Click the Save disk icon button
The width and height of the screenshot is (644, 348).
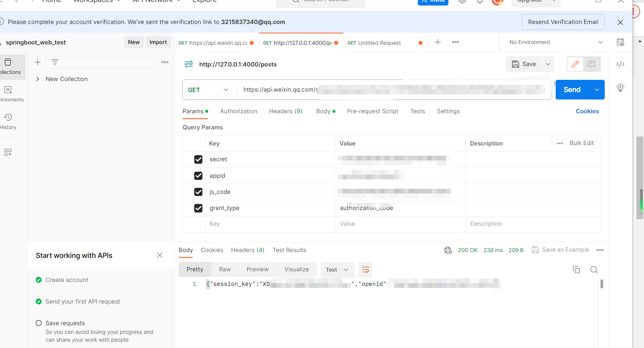(x=524, y=64)
